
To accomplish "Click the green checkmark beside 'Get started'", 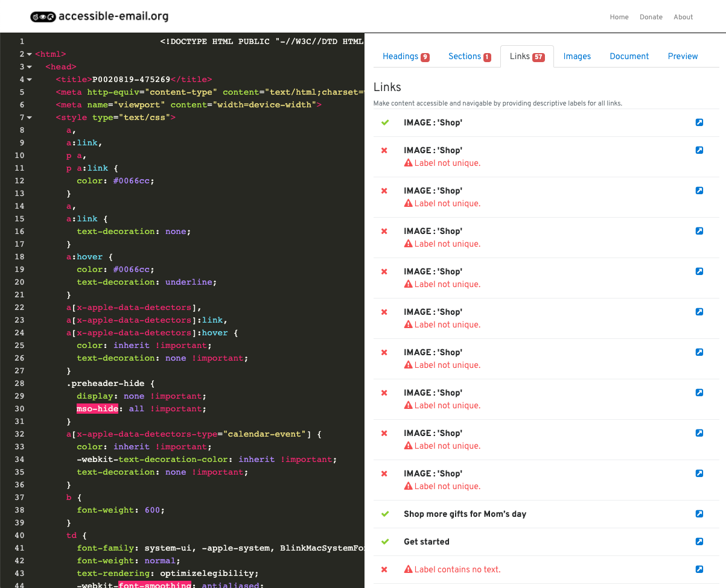I will 385,542.
